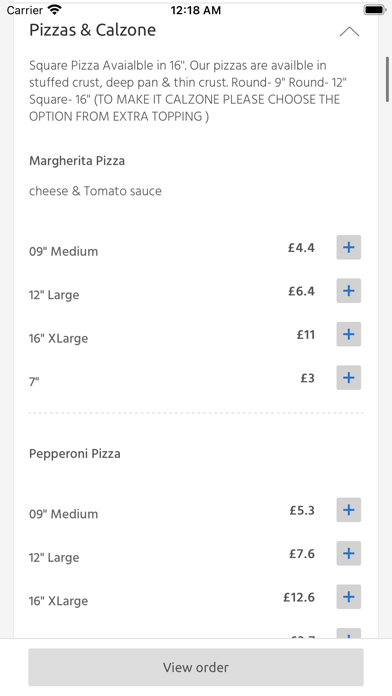Screen dimensions: 392x696
Task: Collapse the Pizzas & Calzone section chevron
Action: point(349,32)
